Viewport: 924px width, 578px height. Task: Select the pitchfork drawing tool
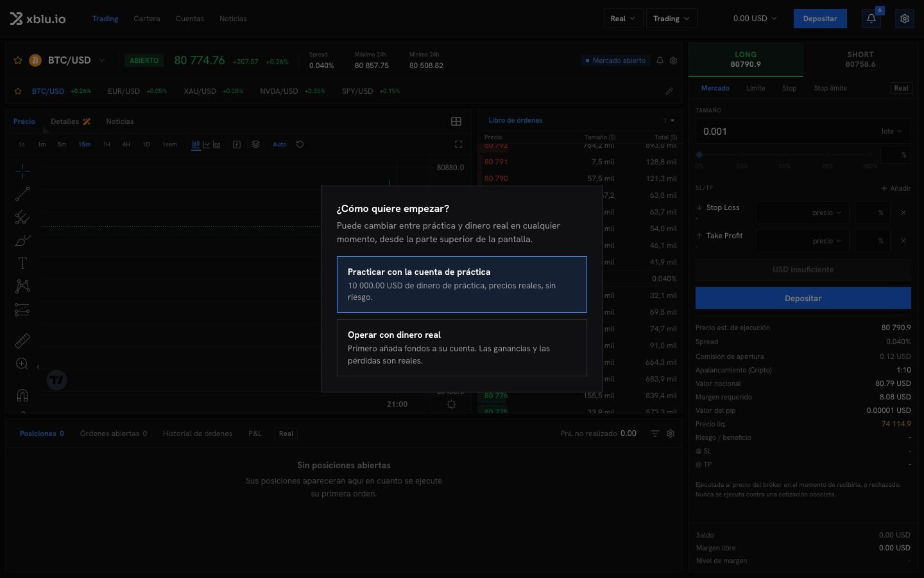[x=22, y=217]
